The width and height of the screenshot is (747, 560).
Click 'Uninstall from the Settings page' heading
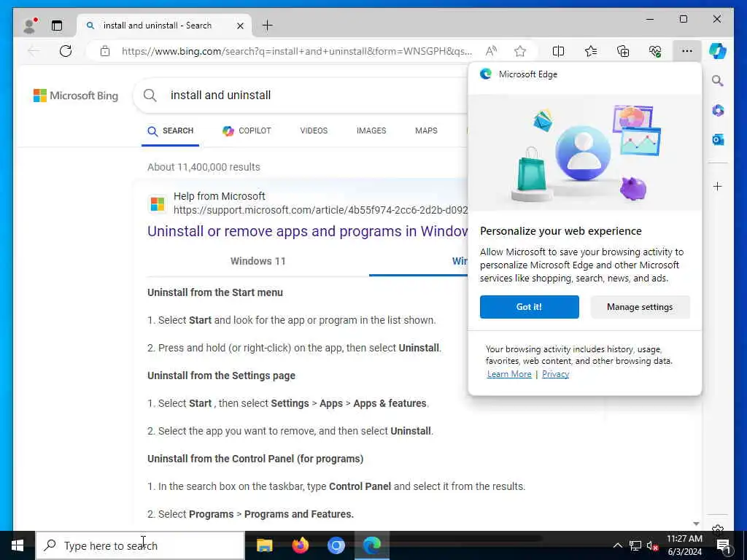tap(221, 376)
